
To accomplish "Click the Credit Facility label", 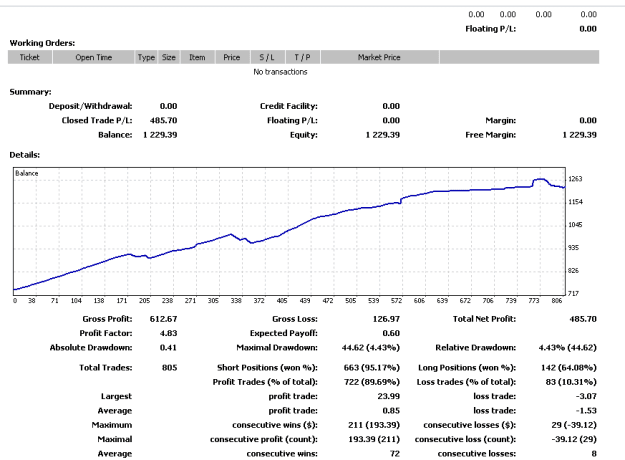I will click(289, 106).
